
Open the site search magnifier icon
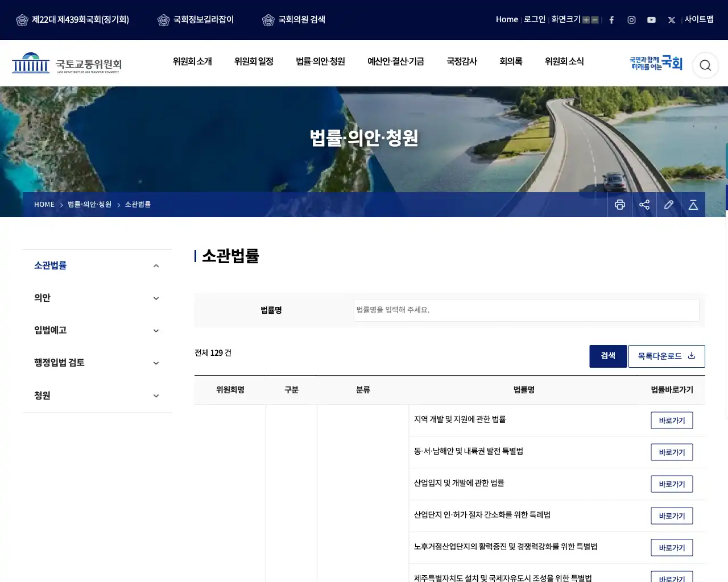pyautogui.click(x=705, y=65)
